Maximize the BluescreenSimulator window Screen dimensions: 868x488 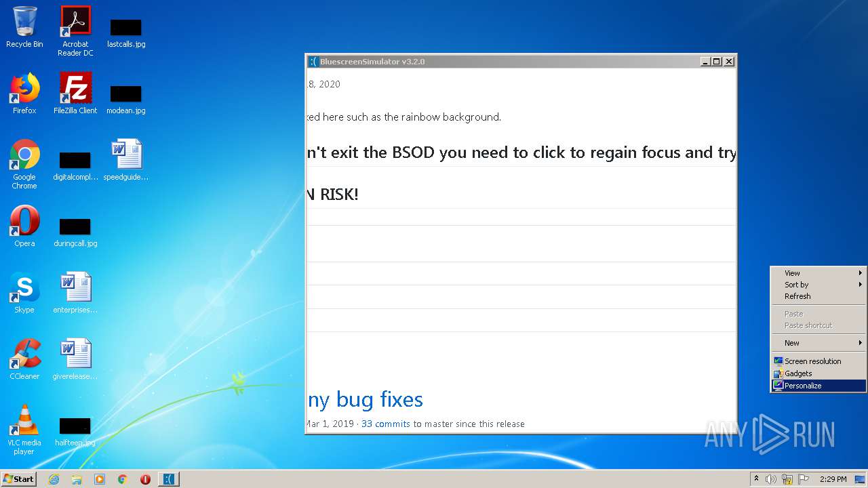(717, 62)
